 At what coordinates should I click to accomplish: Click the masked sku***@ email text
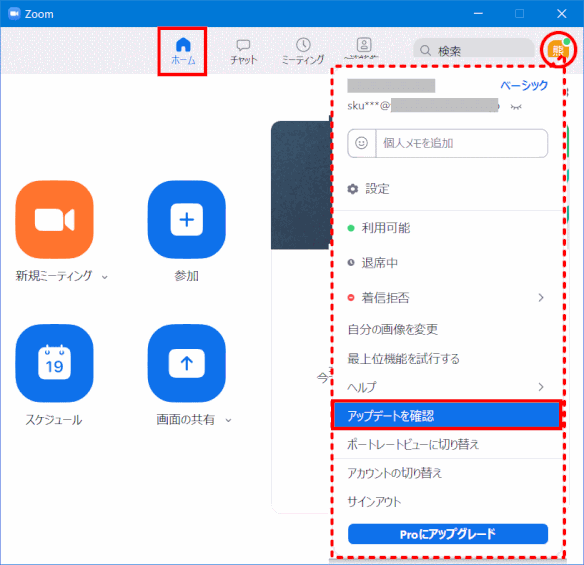423,106
